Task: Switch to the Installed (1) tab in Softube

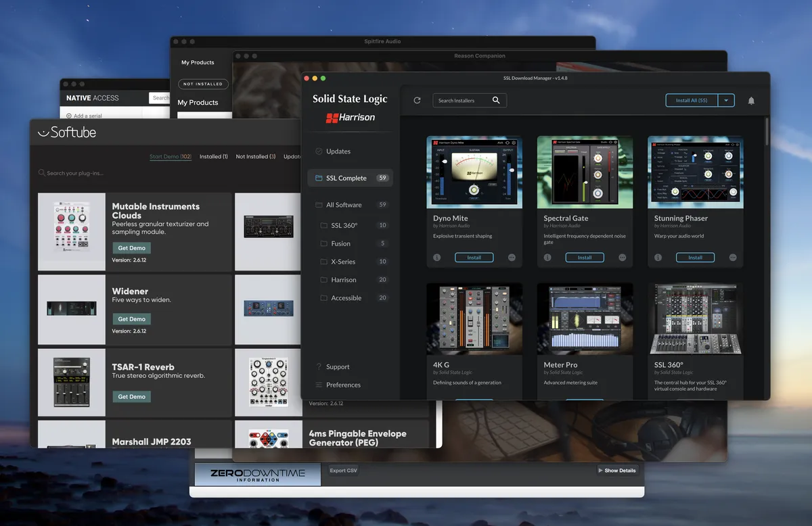Action: tap(213, 156)
